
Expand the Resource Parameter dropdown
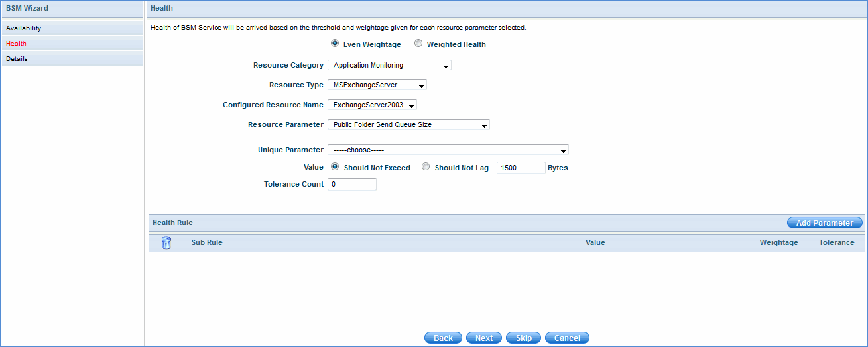(408, 125)
